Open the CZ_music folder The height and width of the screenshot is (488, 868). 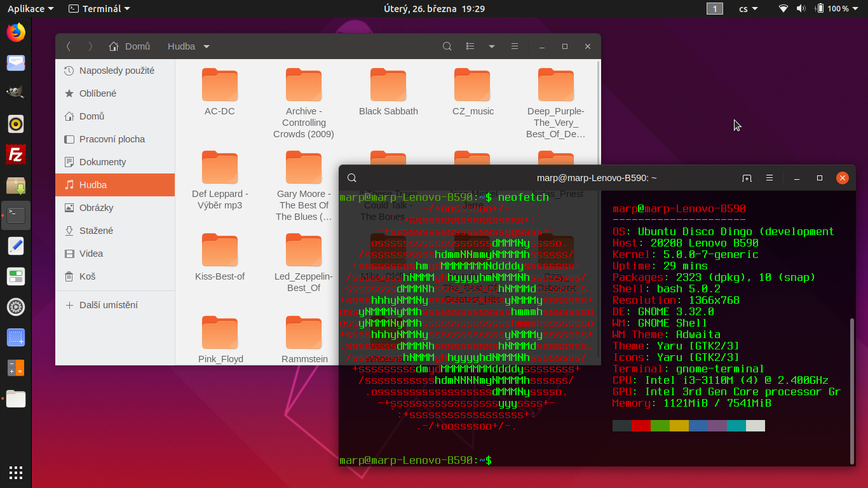(x=473, y=93)
